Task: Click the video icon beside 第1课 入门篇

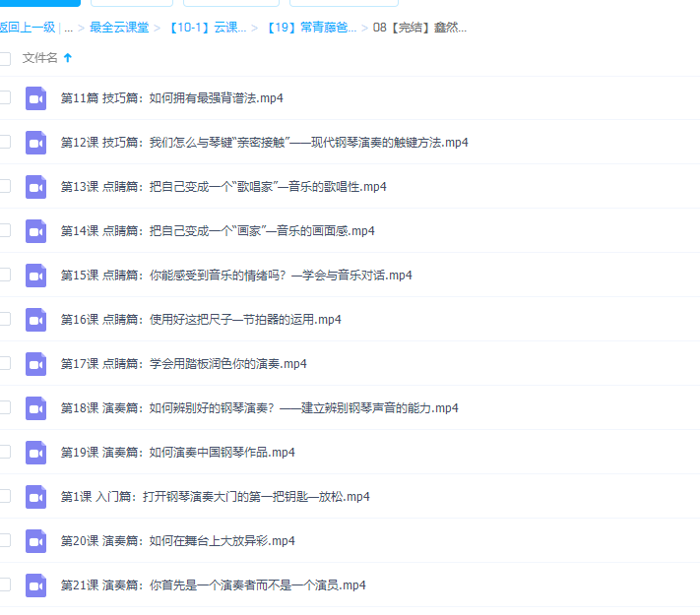Action: (36, 497)
